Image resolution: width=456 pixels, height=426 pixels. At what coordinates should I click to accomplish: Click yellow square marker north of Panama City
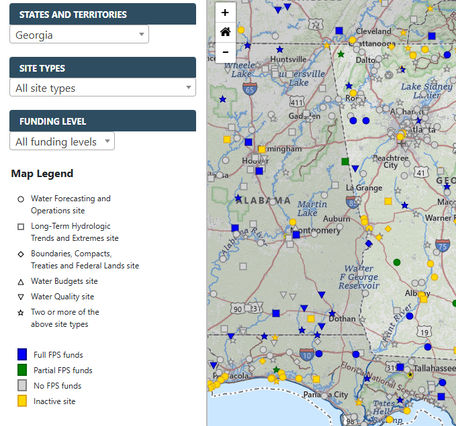[x=316, y=379]
